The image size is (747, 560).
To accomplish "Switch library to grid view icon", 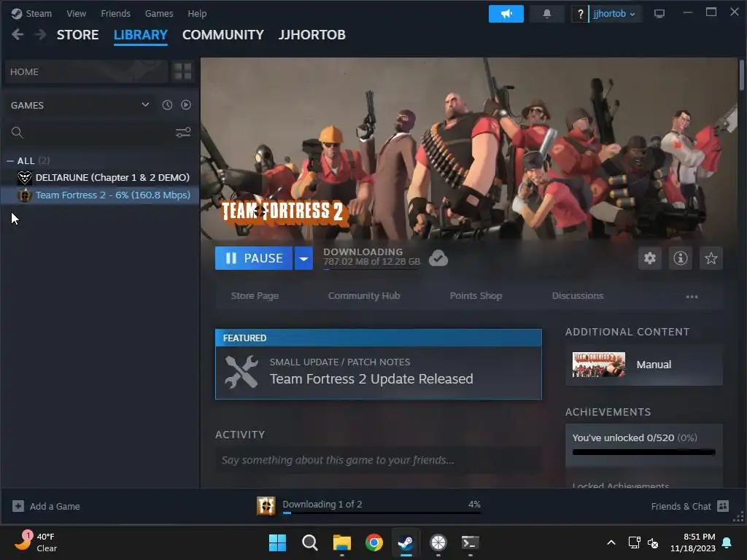I will 182,71.
